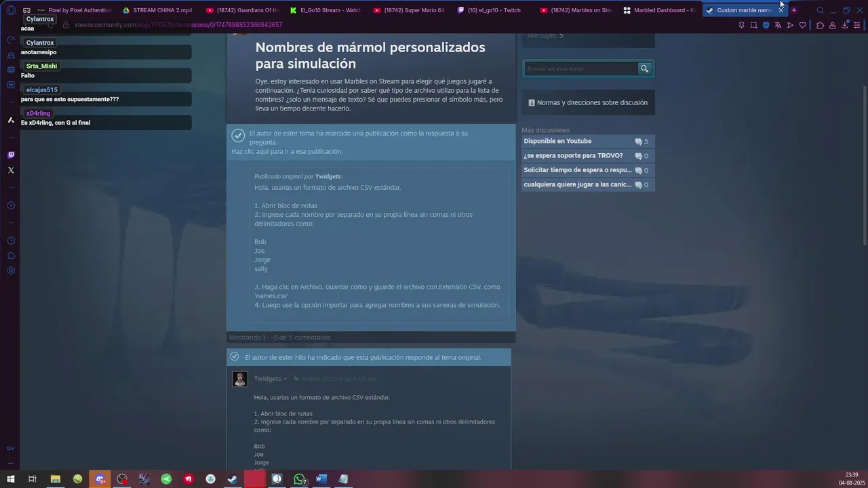
Task: Open the Easy Setup lines icon
Action: (x=857, y=25)
